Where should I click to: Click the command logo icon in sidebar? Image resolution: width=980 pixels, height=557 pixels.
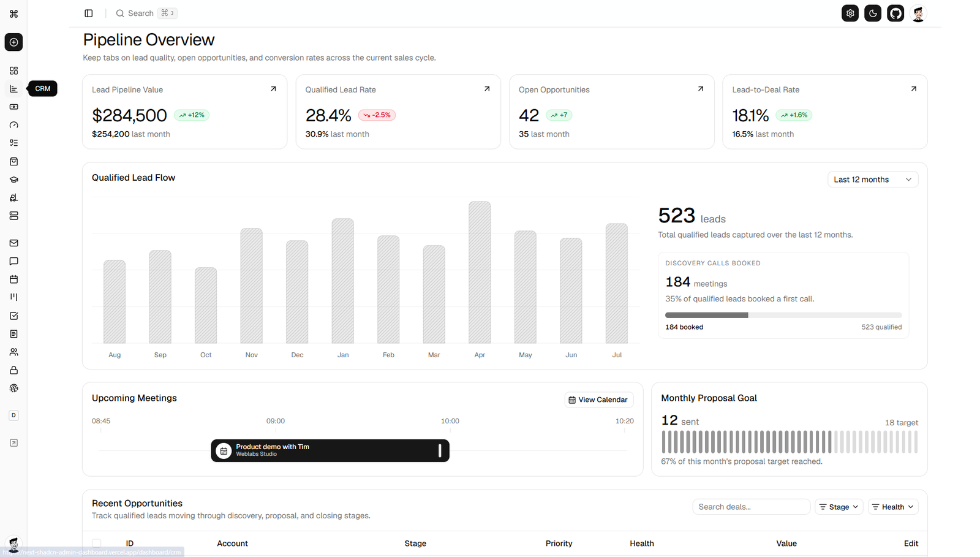(13, 13)
